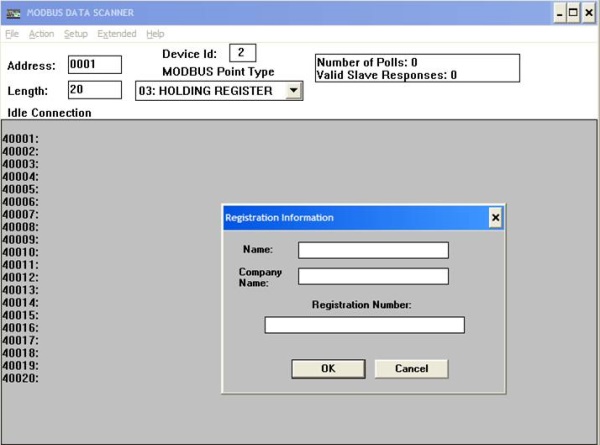600x445 pixels.
Task: Click the Registration Number label
Action: click(x=362, y=305)
